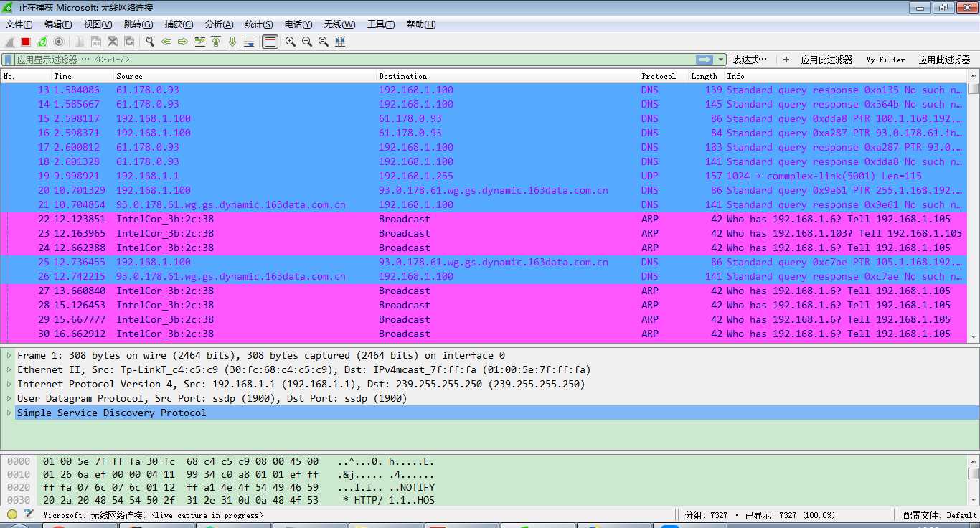Sort by the Source column header
980x528 pixels.
(245, 76)
